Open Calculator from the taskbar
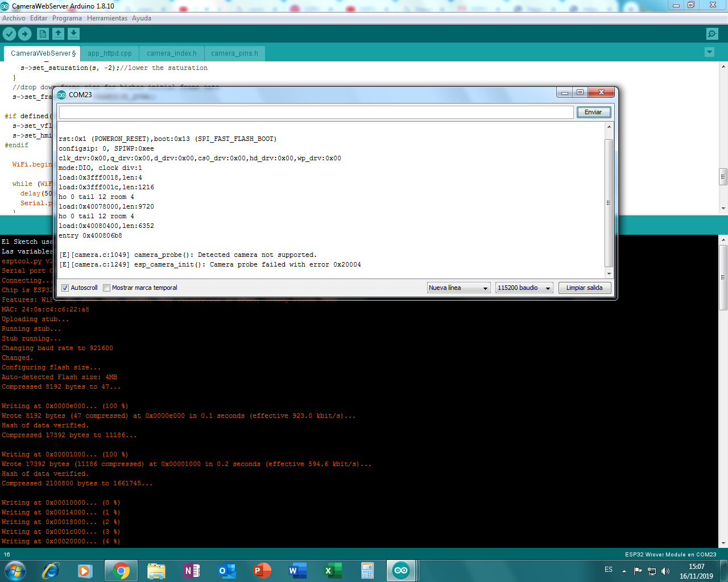 (367, 571)
